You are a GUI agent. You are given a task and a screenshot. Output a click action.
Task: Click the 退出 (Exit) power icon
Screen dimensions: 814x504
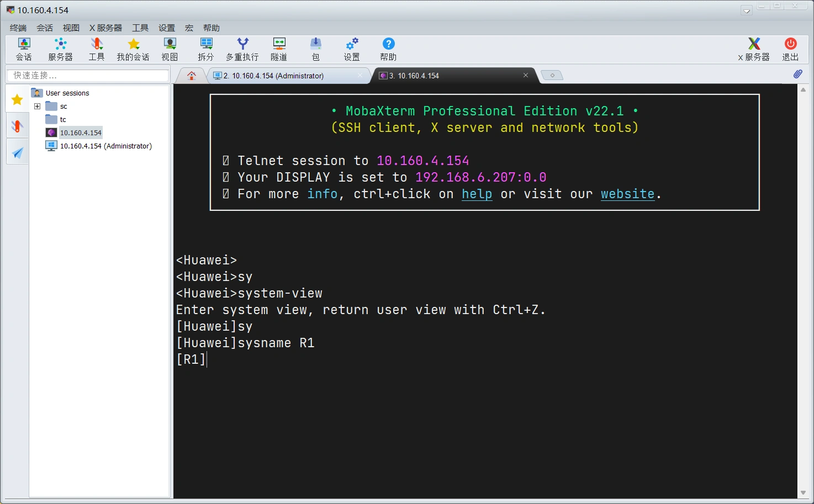[x=790, y=49]
